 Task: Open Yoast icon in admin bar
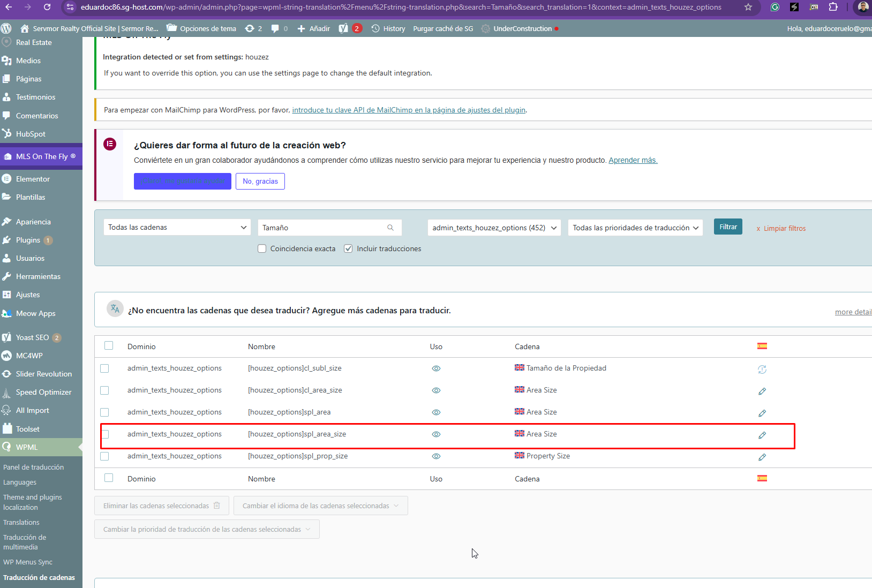pos(344,28)
